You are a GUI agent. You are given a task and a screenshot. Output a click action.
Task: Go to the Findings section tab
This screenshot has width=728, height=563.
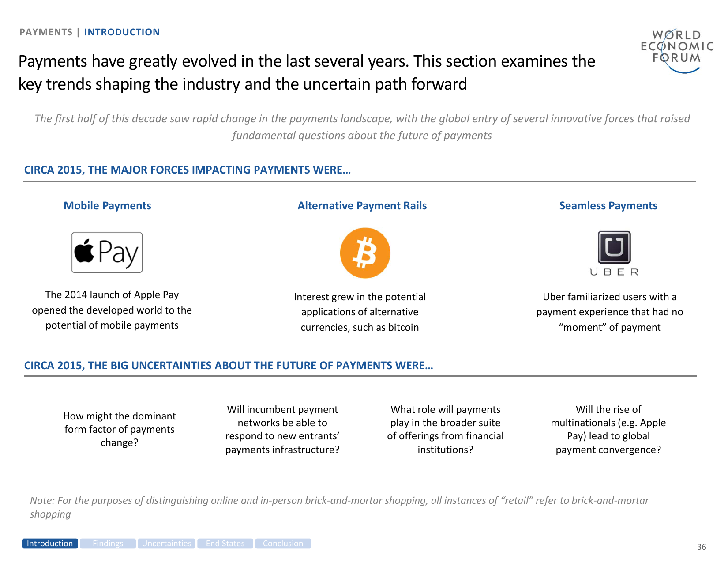pyautogui.click(x=108, y=544)
